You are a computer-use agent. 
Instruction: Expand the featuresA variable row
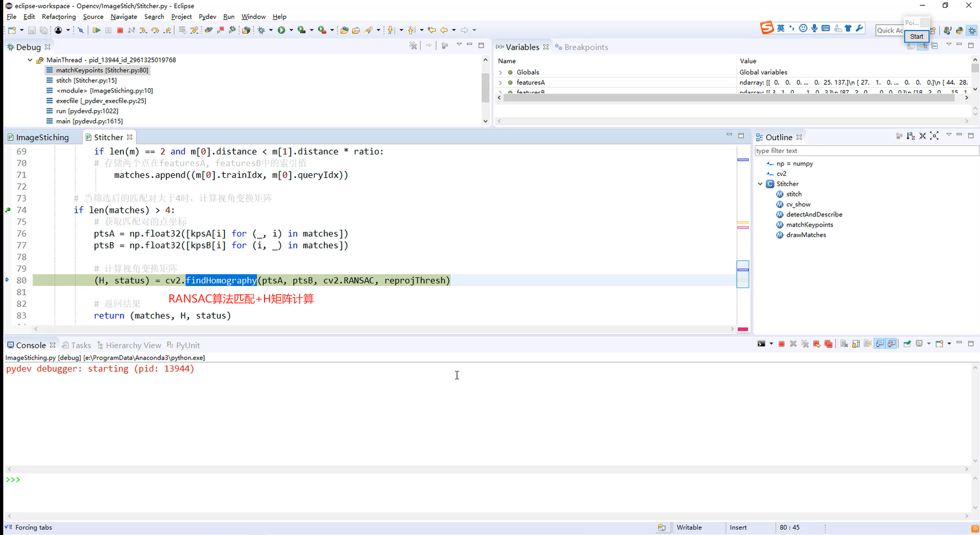(501, 82)
